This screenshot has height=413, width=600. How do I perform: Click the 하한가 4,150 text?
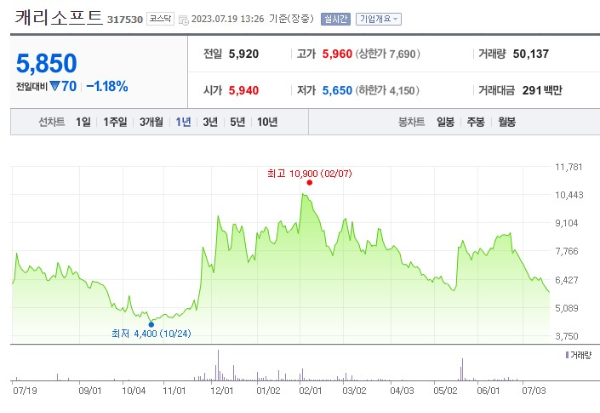388,91
